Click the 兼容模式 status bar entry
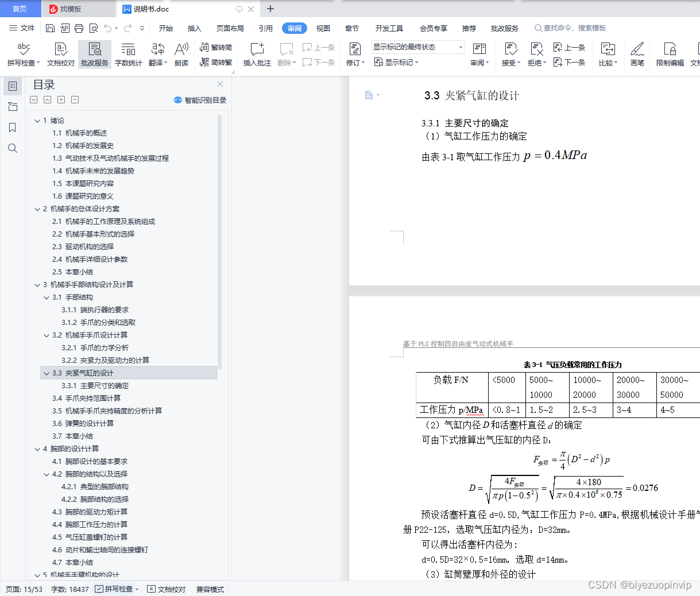The width and height of the screenshot is (700, 596). coord(210,589)
